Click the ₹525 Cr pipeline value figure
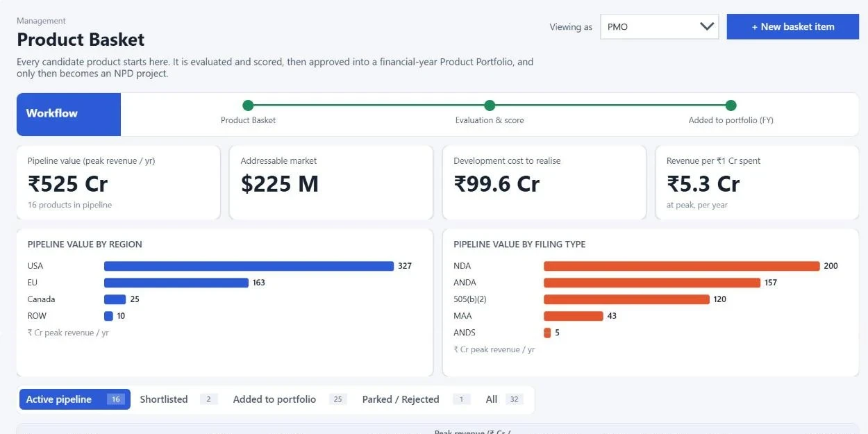 (x=68, y=184)
